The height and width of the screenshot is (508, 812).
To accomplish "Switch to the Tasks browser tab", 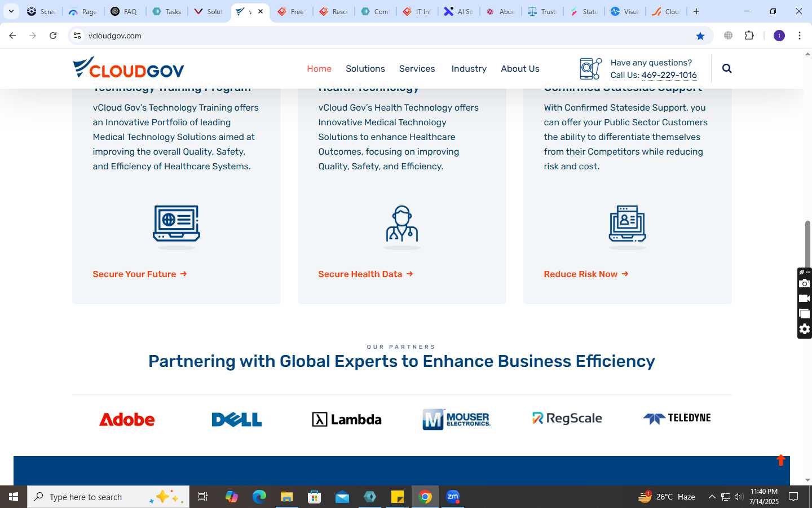I will point(167,11).
